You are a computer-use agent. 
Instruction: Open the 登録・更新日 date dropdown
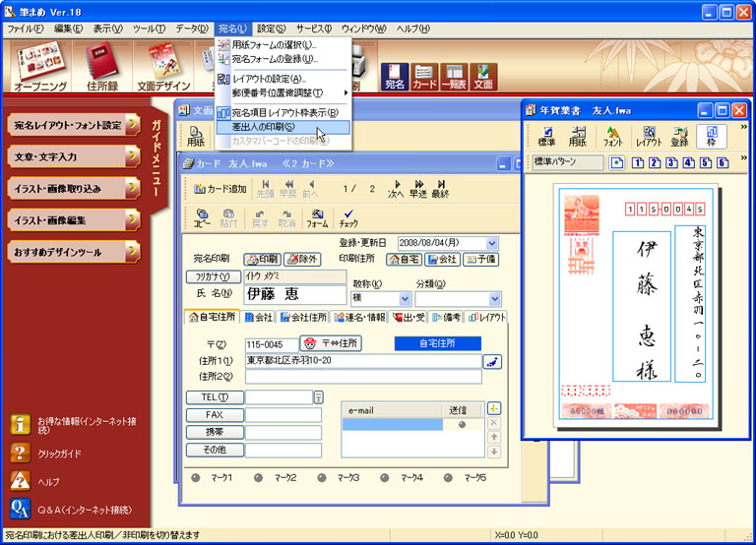coord(491,243)
